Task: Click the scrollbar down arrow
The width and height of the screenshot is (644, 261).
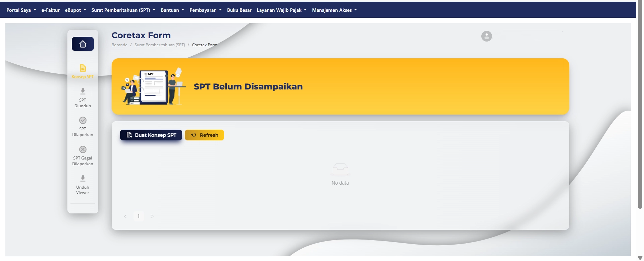Action: tap(640, 258)
